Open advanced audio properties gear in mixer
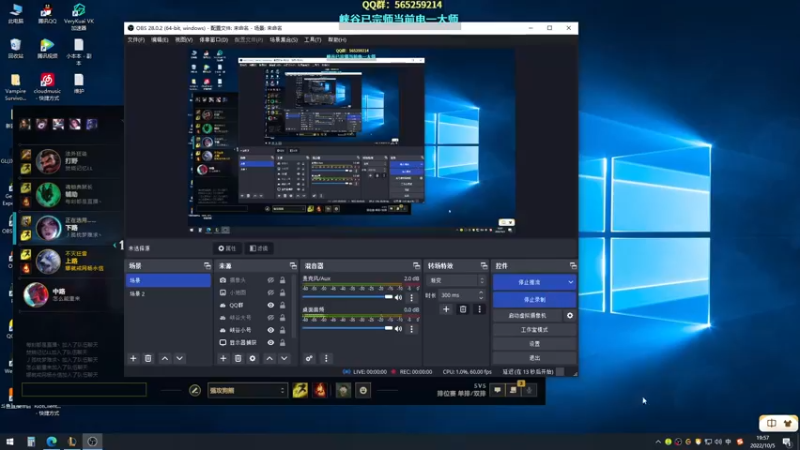This screenshot has height=450, width=800. [309, 359]
